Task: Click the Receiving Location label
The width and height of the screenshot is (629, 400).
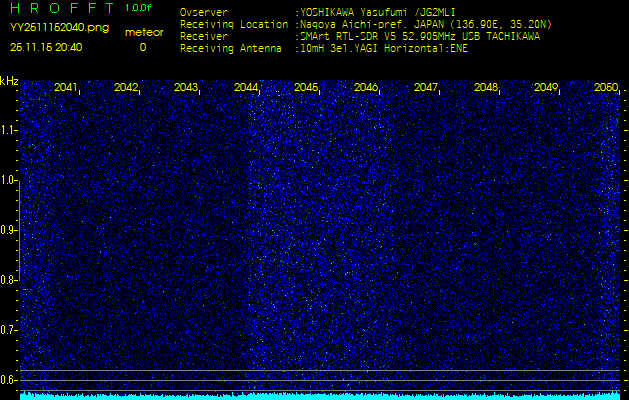Action: pyautogui.click(x=234, y=24)
